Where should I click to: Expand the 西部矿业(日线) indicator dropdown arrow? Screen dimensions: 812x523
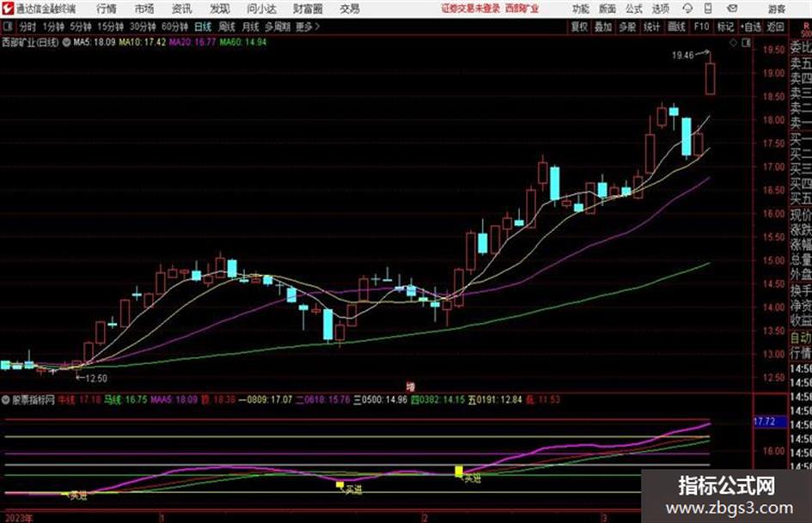(66, 42)
